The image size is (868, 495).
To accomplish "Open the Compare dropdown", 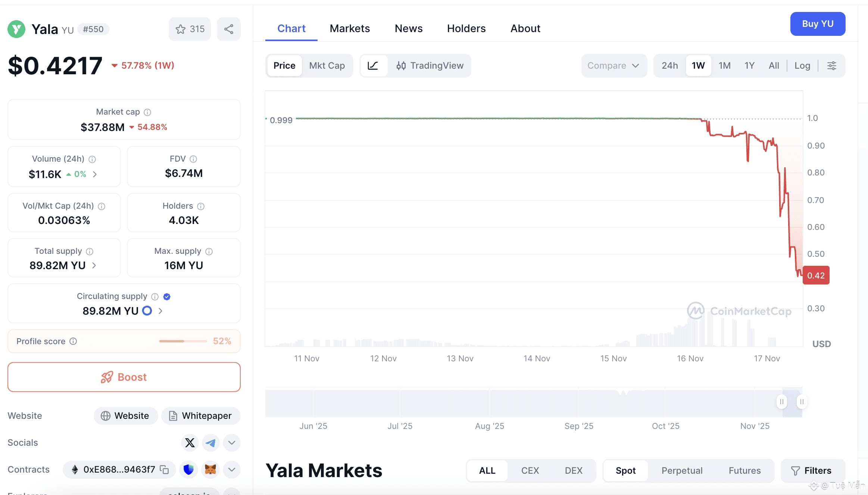I will 614,66.
